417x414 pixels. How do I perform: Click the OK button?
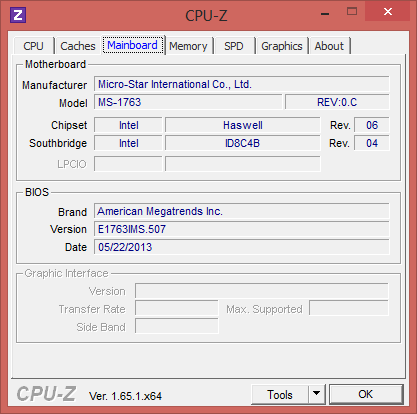(x=366, y=394)
